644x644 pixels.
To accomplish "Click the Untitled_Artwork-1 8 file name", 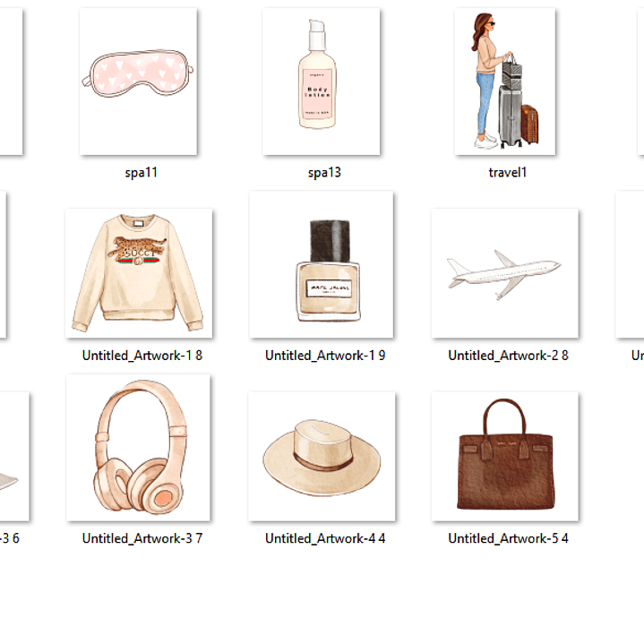I will coord(142,356).
